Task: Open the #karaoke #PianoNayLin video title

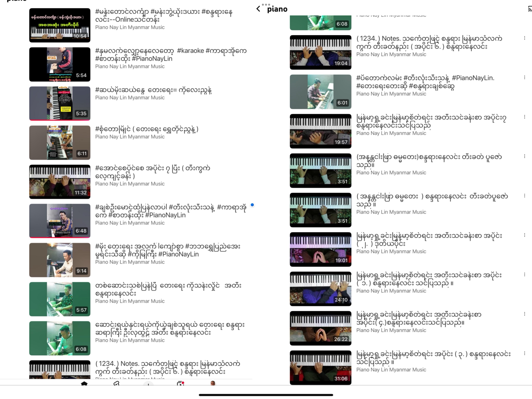Action: (x=171, y=55)
